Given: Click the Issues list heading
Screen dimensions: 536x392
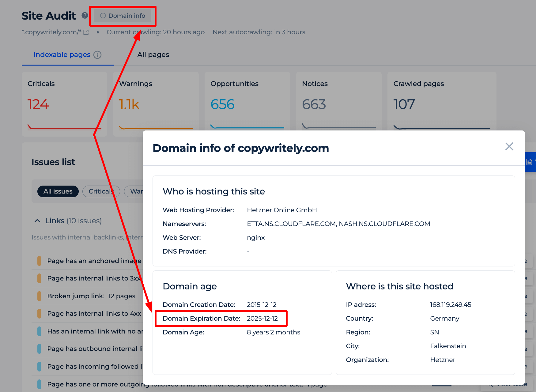Looking at the screenshot, I should [x=53, y=162].
